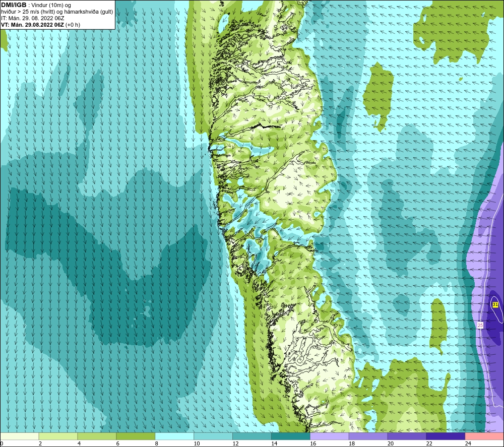Click the "18" tick label on the scale

pos(352,443)
